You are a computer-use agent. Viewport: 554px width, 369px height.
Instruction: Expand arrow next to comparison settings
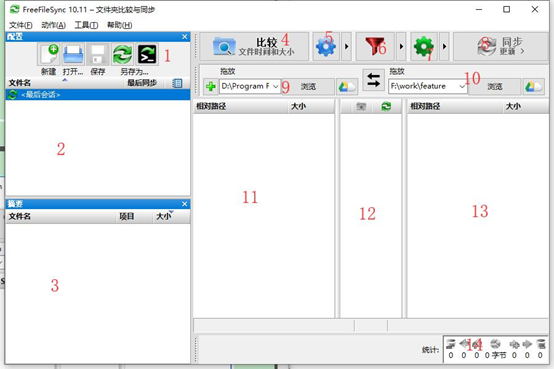(347, 47)
